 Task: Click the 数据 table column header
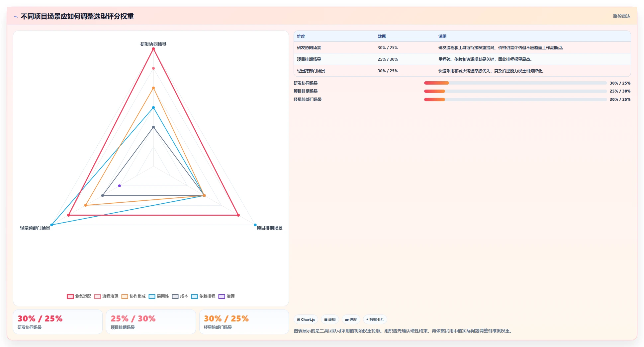[x=382, y=36]
